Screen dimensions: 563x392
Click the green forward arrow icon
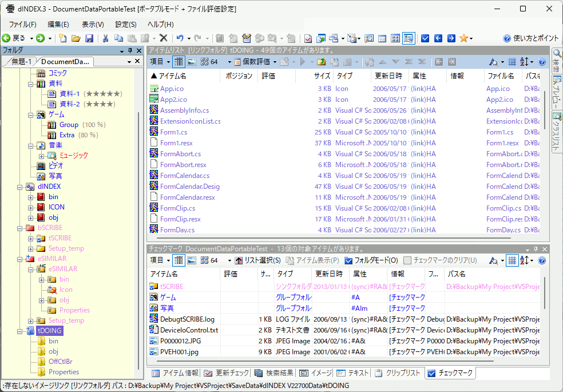40,38
